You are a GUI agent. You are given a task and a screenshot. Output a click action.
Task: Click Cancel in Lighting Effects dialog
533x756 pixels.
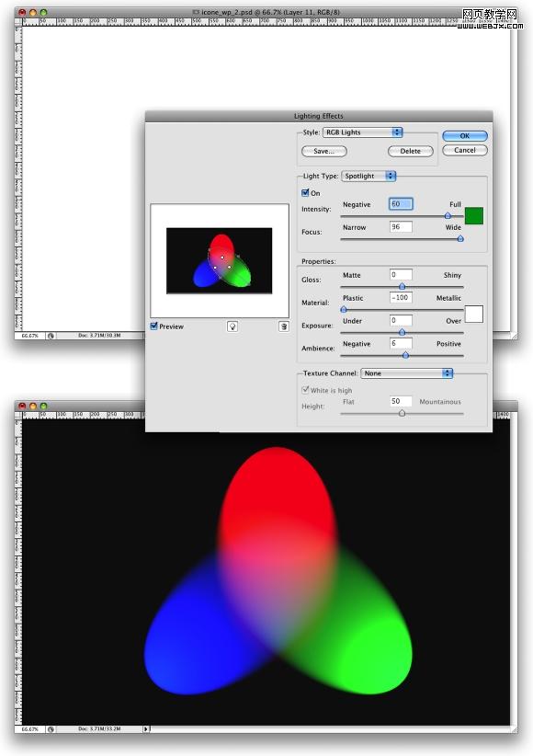coord(465,151)
